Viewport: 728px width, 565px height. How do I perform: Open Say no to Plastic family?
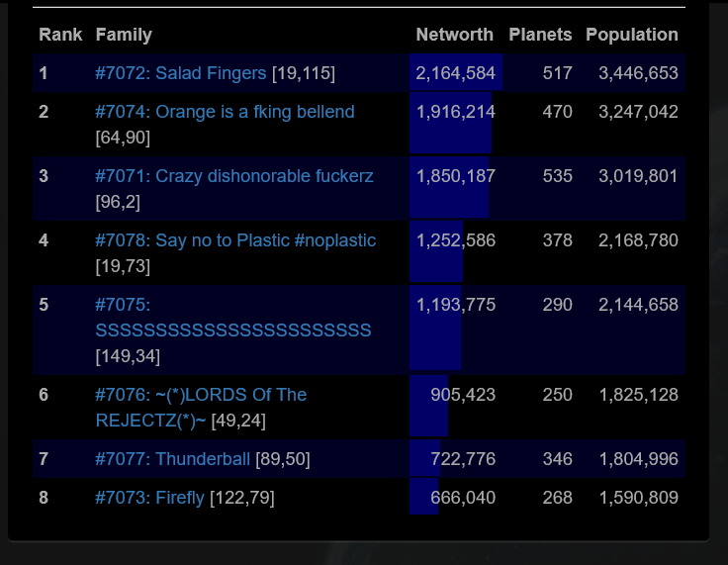[x=235, y=240]
